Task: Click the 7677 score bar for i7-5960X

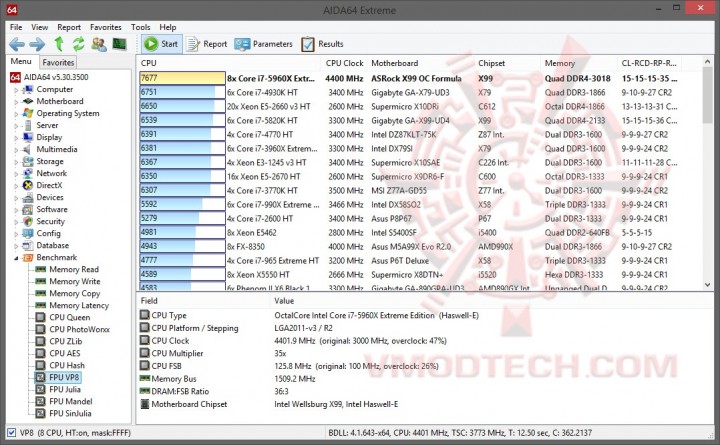Action: click(182, 78)
